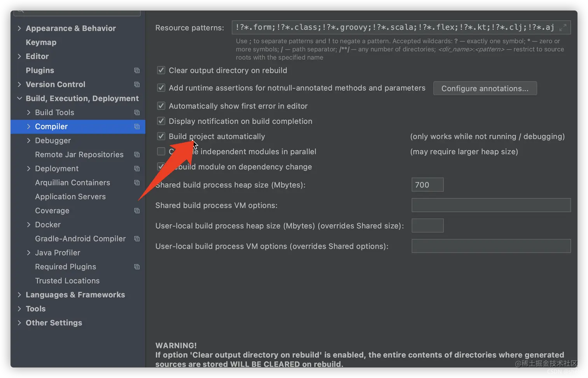Viewport: 588px width, 378px height.
Task: Enable Compile independent modules in parallel
Action: (161, 151)
